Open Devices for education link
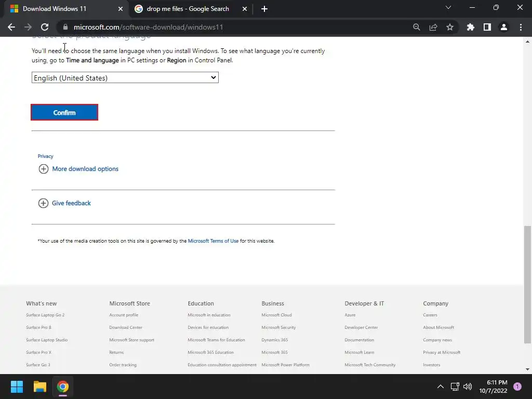This screenshot has width=532, height=399. tap(208, 327)
